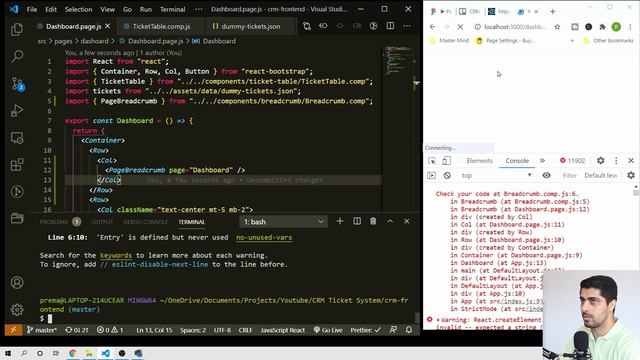The height and width of the screenshot is (360, 640).
Task: Click Go Live in the status bar
Action: (x=328, y=330)
